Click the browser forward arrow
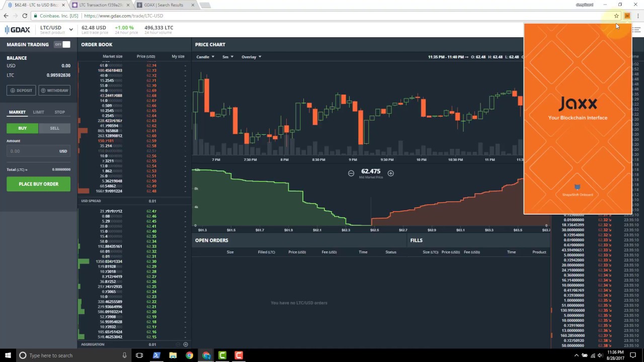This screenshot has height=362, width=644. pos(17,16)
